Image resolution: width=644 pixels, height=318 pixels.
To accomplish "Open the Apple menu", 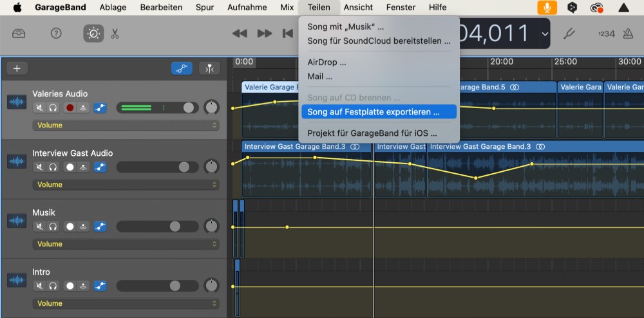I will click(17, 7).
